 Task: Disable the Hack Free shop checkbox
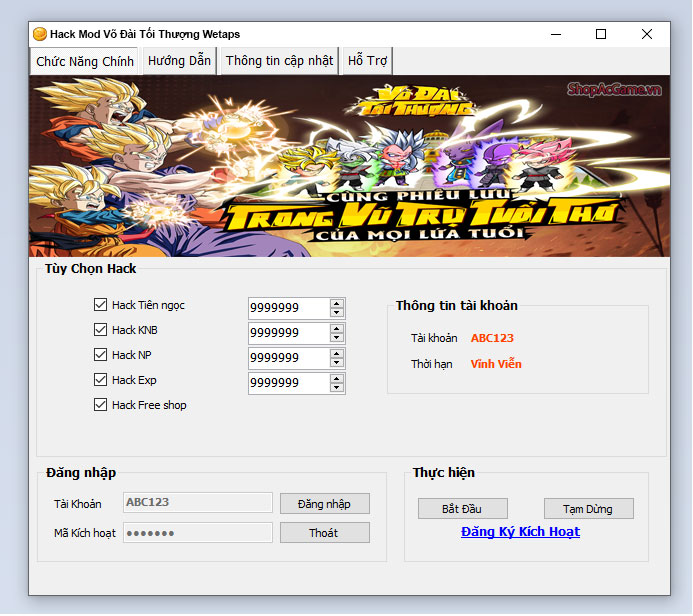[x=100, y=405]
